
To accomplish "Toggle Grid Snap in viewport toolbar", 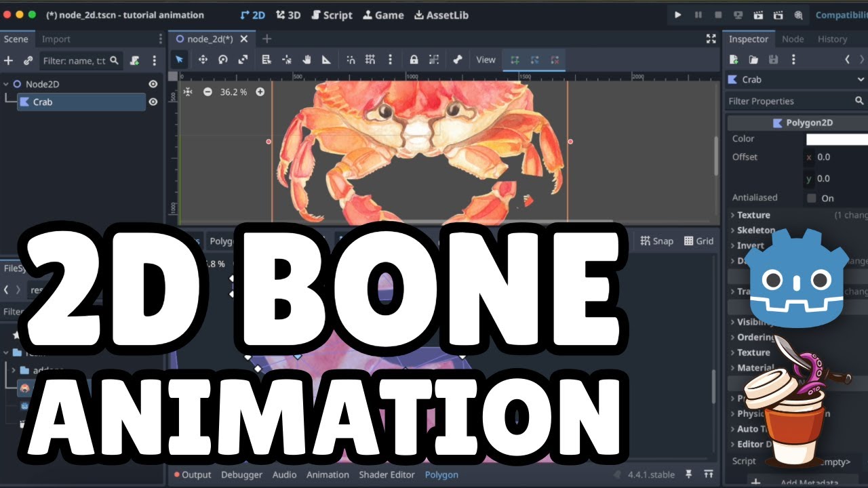I will coord(370,60).
